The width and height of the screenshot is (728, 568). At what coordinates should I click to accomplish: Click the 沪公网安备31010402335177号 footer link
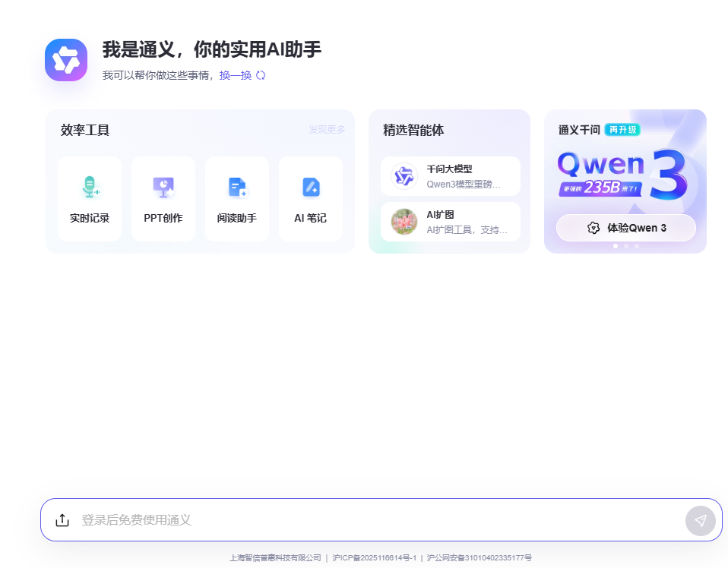click(480, 558)
